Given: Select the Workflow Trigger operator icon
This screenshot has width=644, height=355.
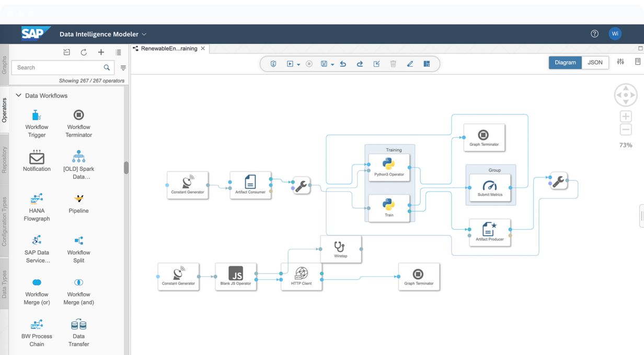Looking at the screenshot, I should click(x=37, y=115).
